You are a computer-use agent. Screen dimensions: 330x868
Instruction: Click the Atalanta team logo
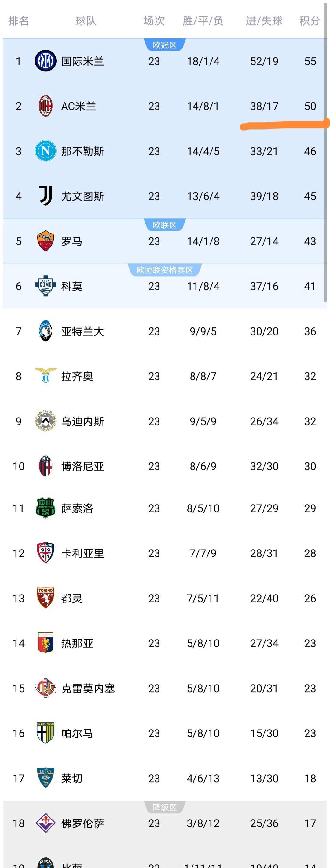[x=46, y=331]
